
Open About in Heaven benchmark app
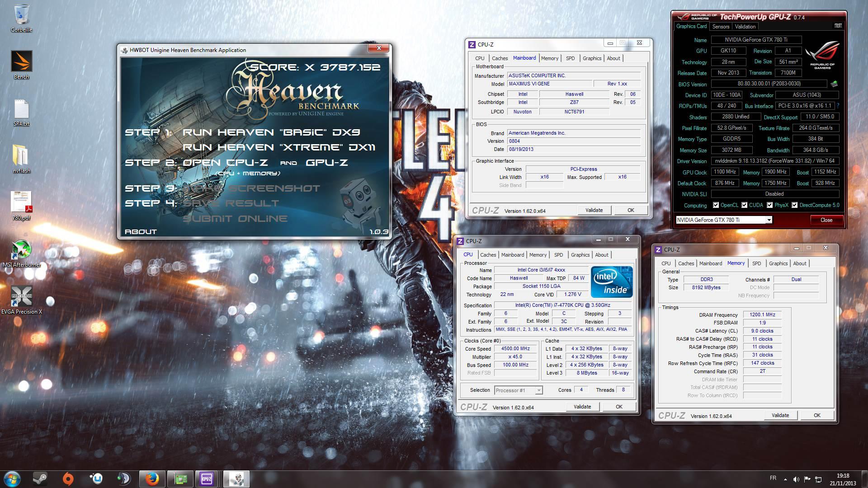[141, 232]
